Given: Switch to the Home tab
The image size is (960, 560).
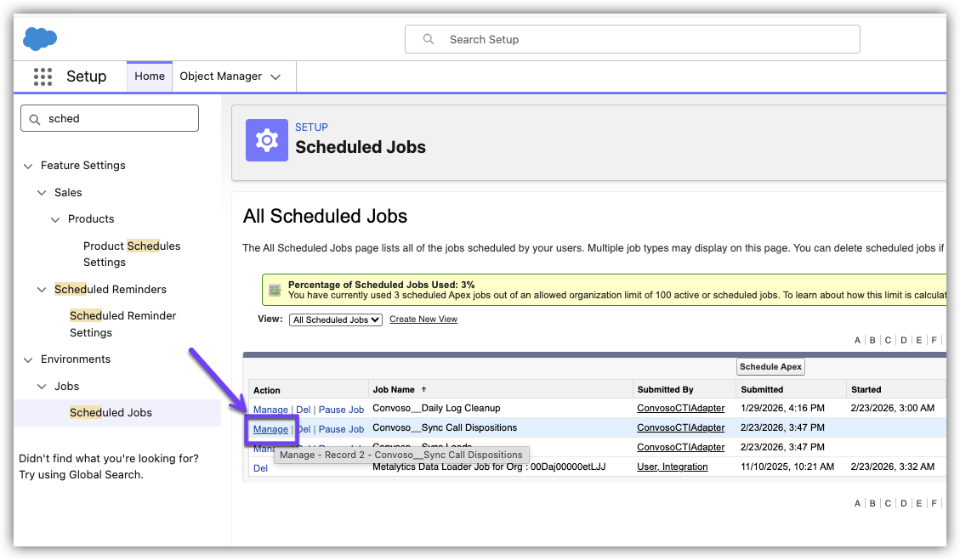Looking at the screenshot, I should (x=150, y=76).
